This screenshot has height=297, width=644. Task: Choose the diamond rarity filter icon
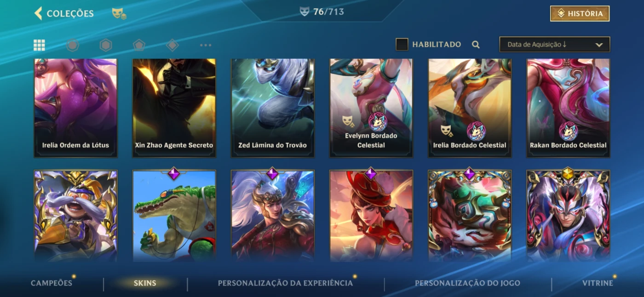(172, 45)
